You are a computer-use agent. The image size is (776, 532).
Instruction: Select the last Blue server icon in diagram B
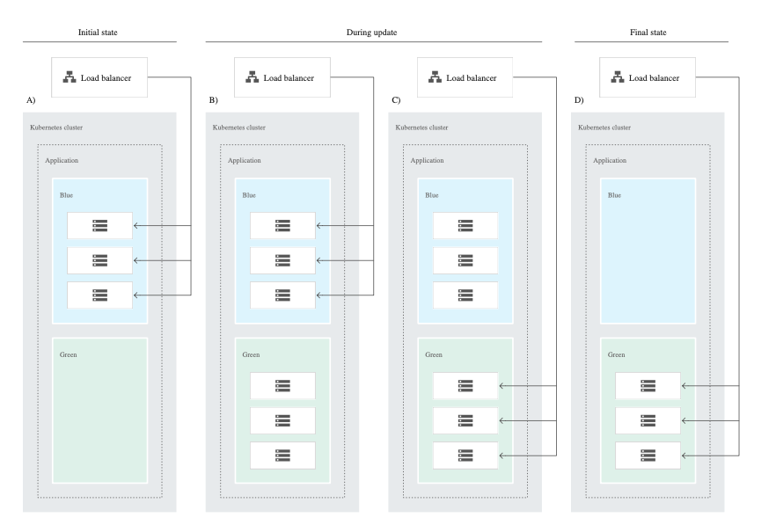tap(282, 295)
